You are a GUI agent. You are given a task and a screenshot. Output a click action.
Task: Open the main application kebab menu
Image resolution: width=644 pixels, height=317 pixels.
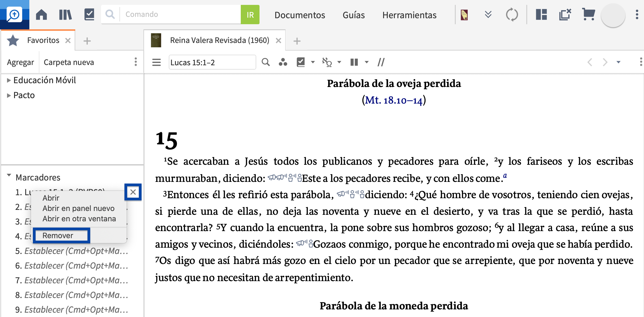pos(637,15)
